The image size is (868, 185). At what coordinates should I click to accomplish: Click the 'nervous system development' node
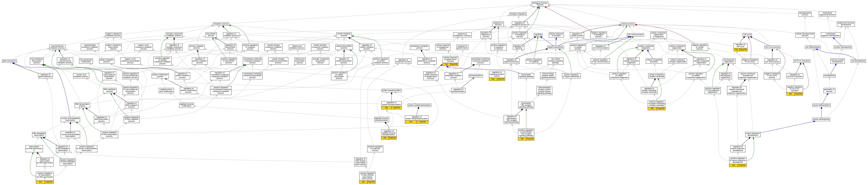837,61
